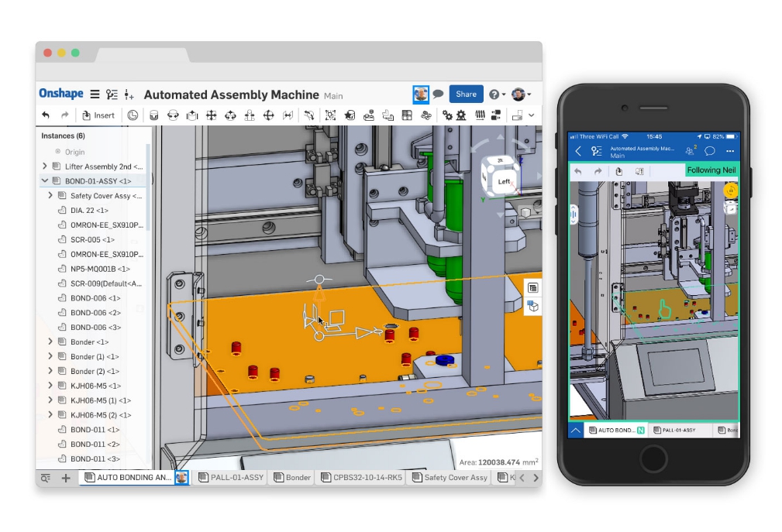
Task: Tap undo in the phone toolbar
Action: coord(578,171)
